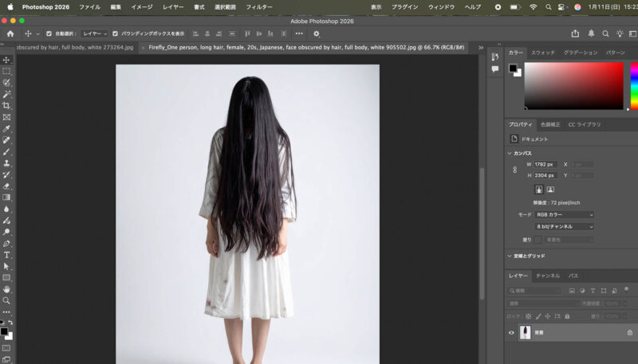
Task: Collapse the カンバス section
Action: pos(510,153)
